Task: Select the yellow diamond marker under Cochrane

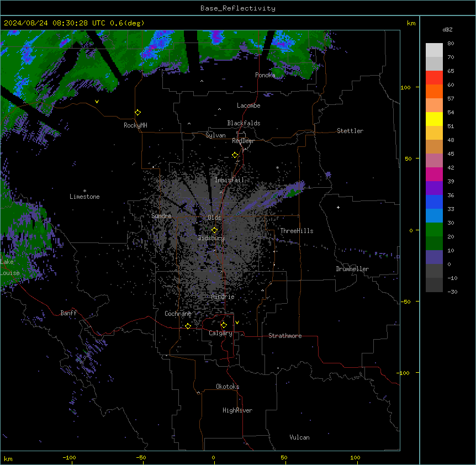Action: (x=188, y=326)
